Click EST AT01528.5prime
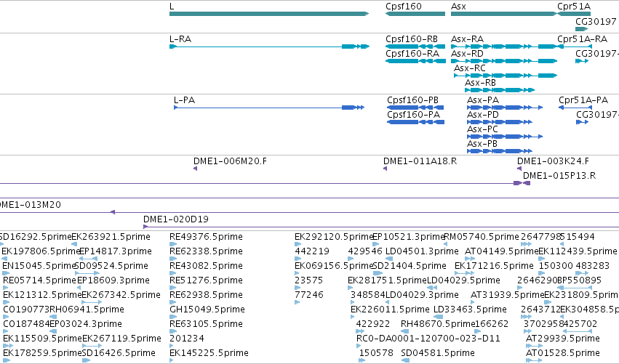This screenshot has width=619, height=364. coord(563,353)
